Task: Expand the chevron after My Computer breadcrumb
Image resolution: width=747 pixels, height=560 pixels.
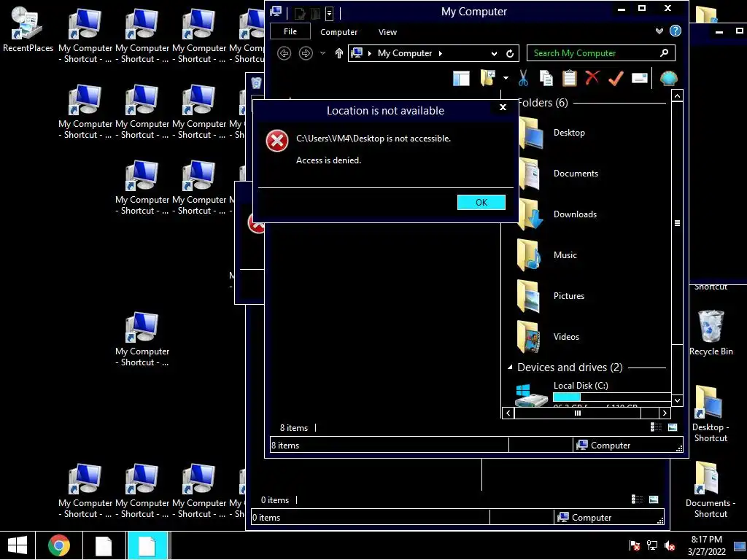Action: tap(440, 53)
